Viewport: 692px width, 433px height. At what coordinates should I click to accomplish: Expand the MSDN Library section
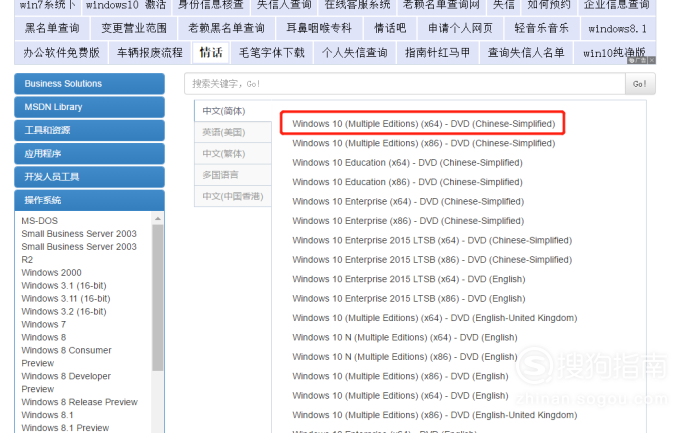pyautogui.click(x=90, y=107)
